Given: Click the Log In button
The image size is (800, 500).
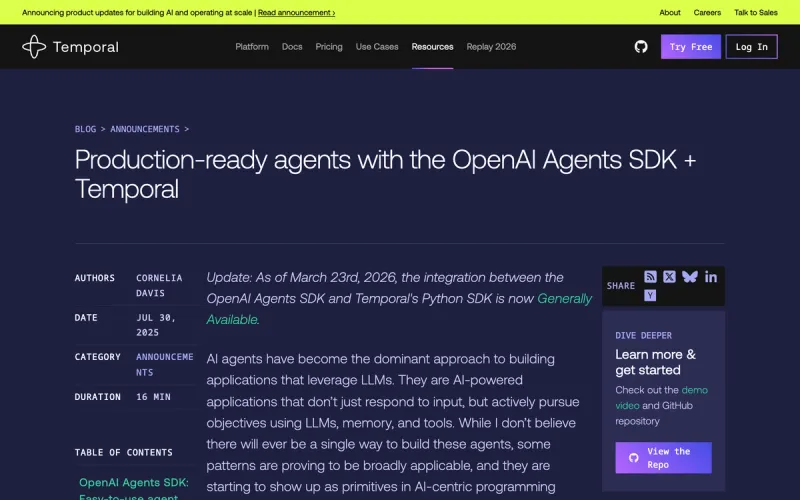Looking at the screenshot, I should tap(752, 46).
